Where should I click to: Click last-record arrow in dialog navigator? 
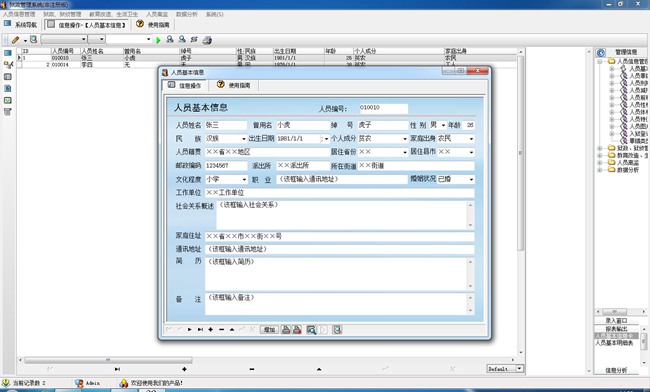[200, 329]
